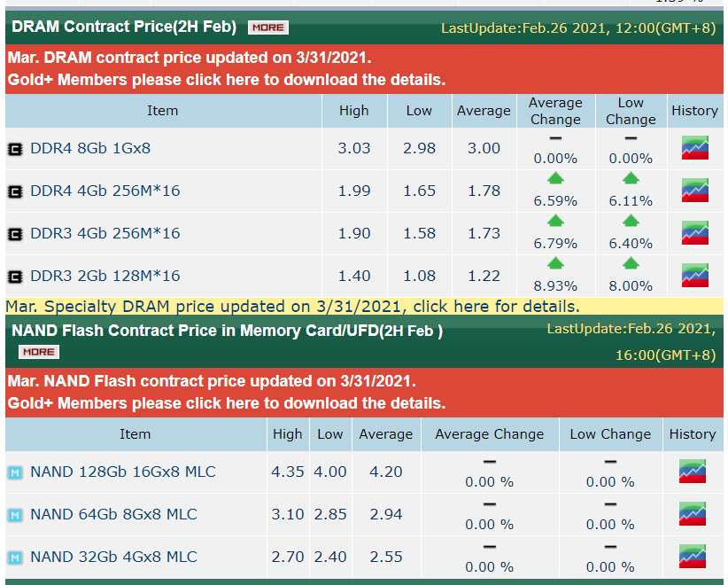Select DDR4 4Gb low price 1.65
728x585 pixels.
tap(419, 191)
